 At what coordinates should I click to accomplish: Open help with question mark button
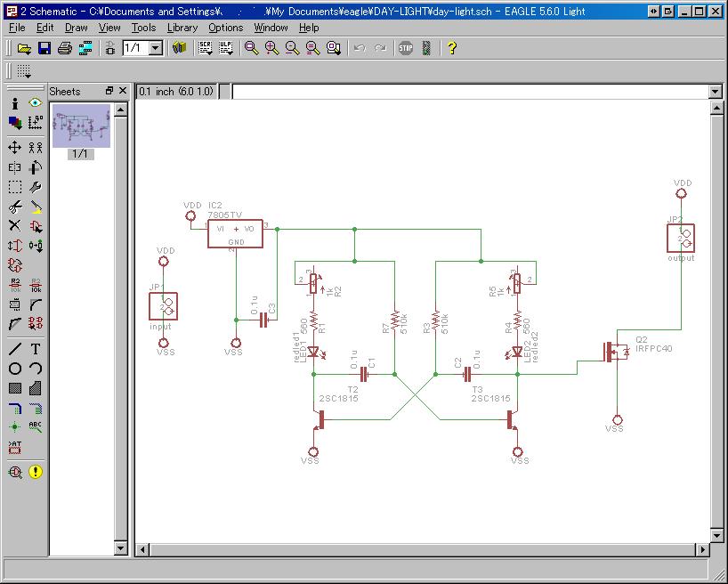[x=452, y=48]
